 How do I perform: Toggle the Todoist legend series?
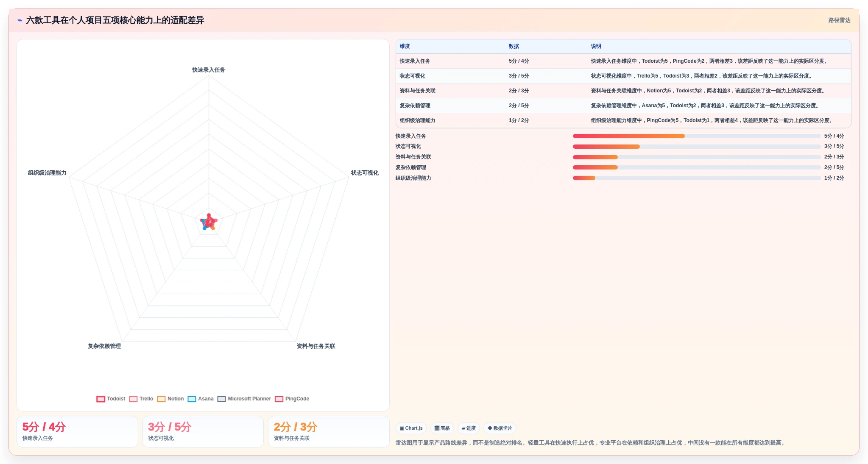pos(111,399)
